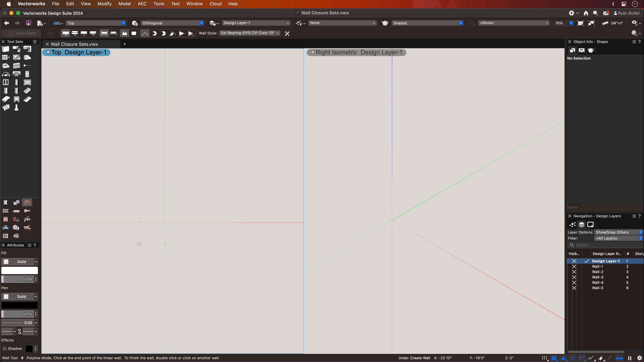644x362 pixels.
Task: Add a new document tab with plus
Action: click(124, 44)
